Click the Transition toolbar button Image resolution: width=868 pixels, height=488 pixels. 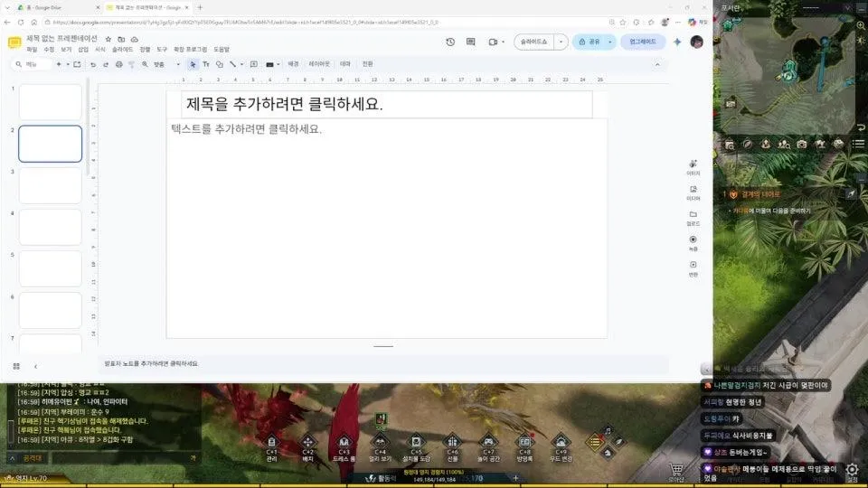pyautogui.click(x=368, y=64)
